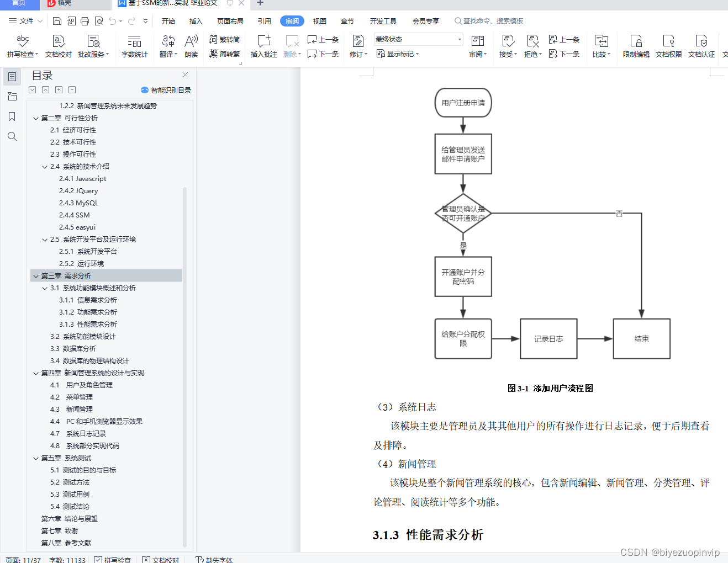Open the 翻译 translation tool

(167, 45)
